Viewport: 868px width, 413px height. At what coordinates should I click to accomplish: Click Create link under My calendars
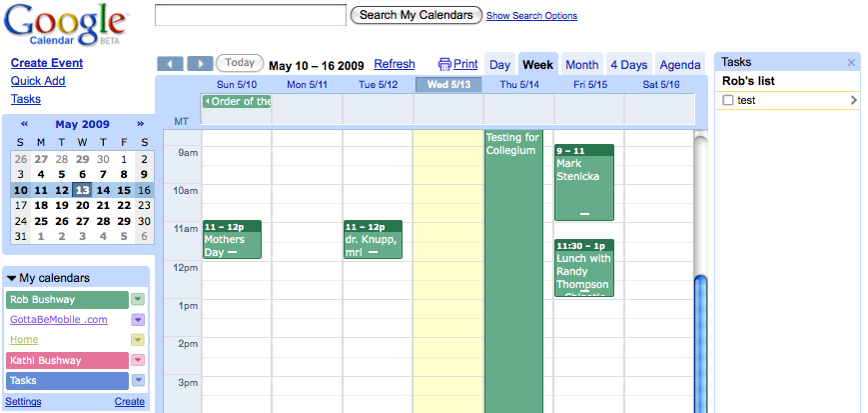(130, 401)
